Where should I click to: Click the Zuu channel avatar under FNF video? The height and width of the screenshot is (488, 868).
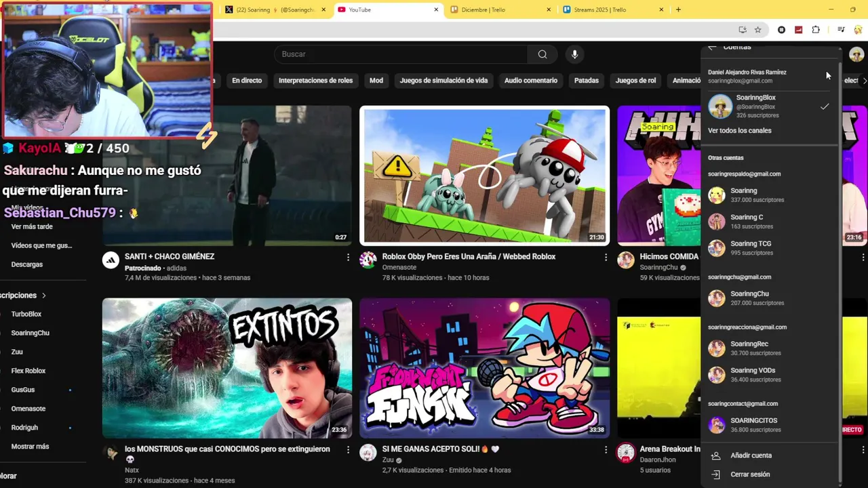tap(368, 453)
